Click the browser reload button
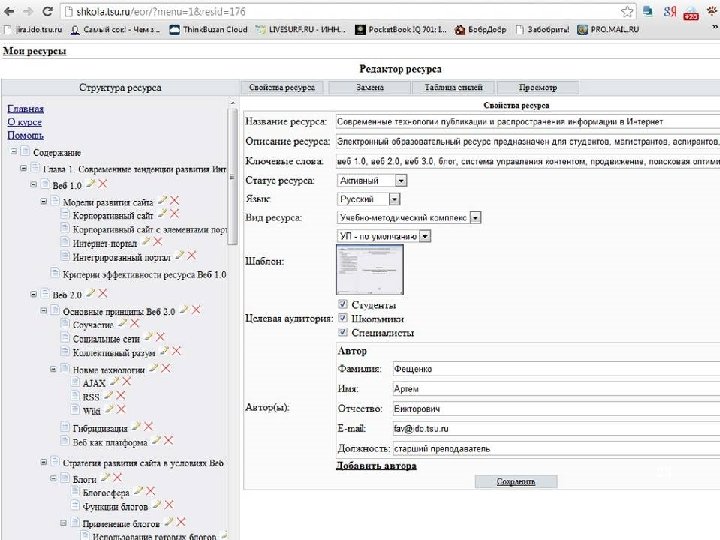 (47, 11)
